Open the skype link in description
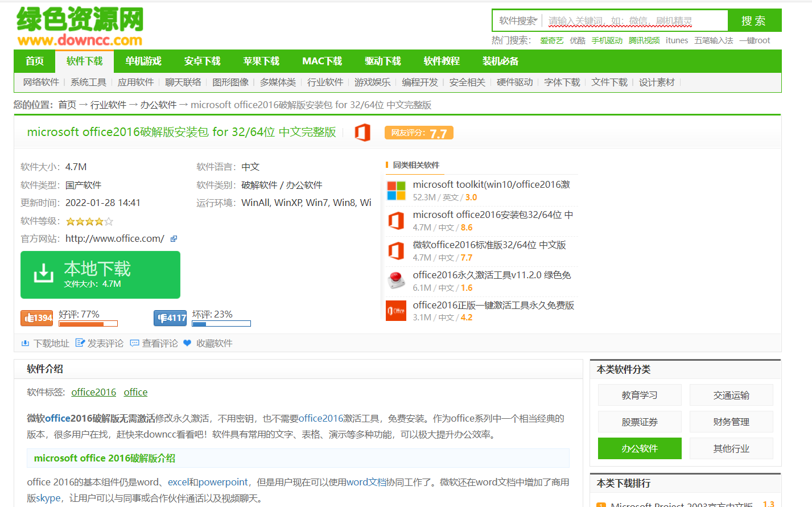812x507 pixels. click(x=48, y=498)
